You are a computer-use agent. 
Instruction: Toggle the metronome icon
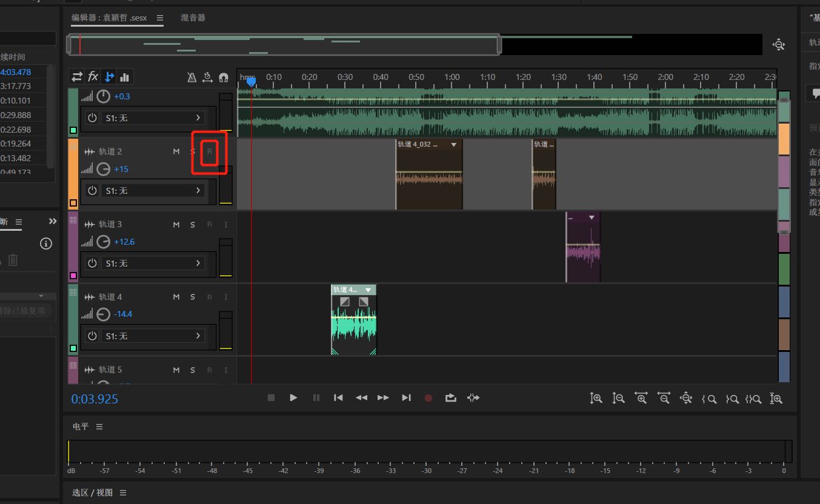192,78
